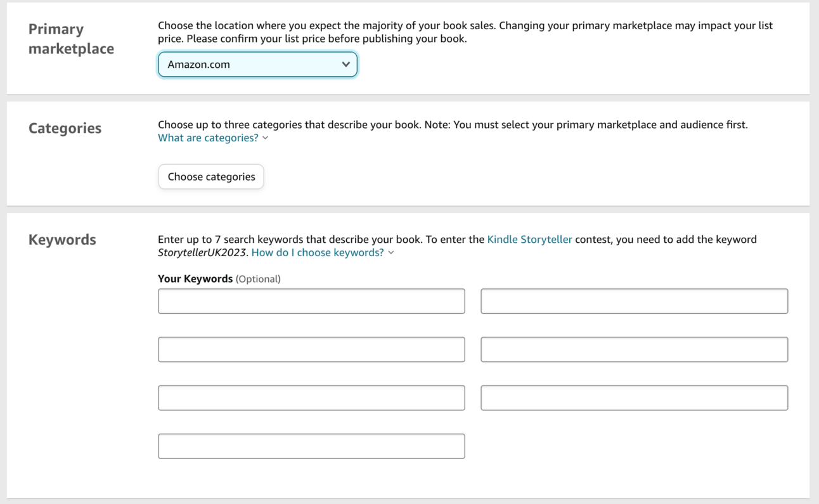Open the Kindle Storyteller contest link

click(529, 240)
